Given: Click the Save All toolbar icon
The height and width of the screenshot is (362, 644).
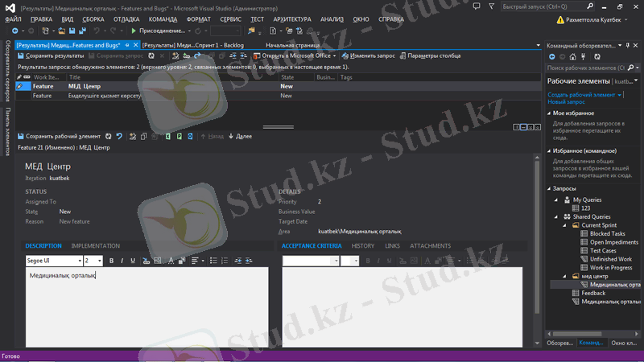Looking at the screenshot, I should 83,31.
